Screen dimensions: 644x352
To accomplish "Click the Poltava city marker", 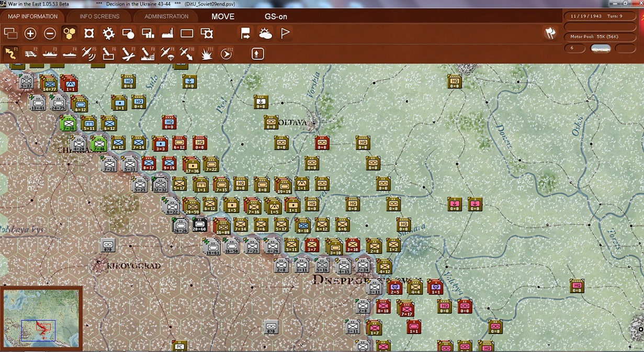I will (x=314, y=123).
